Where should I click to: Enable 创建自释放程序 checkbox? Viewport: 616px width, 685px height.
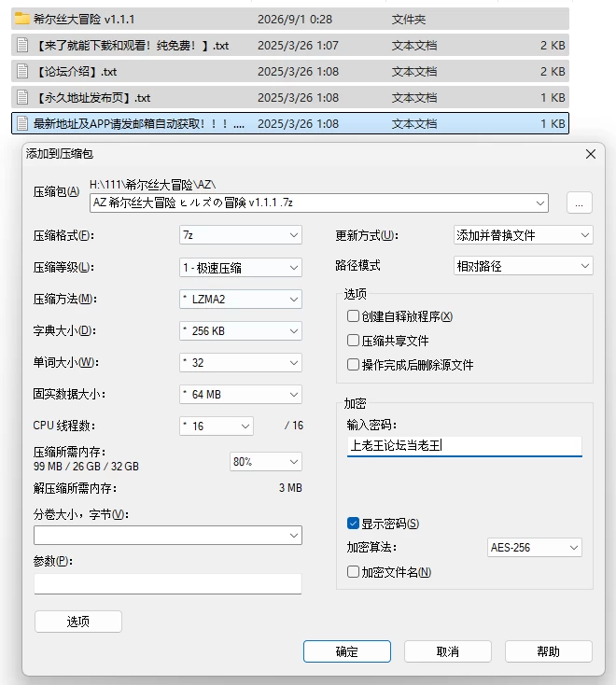353,315
